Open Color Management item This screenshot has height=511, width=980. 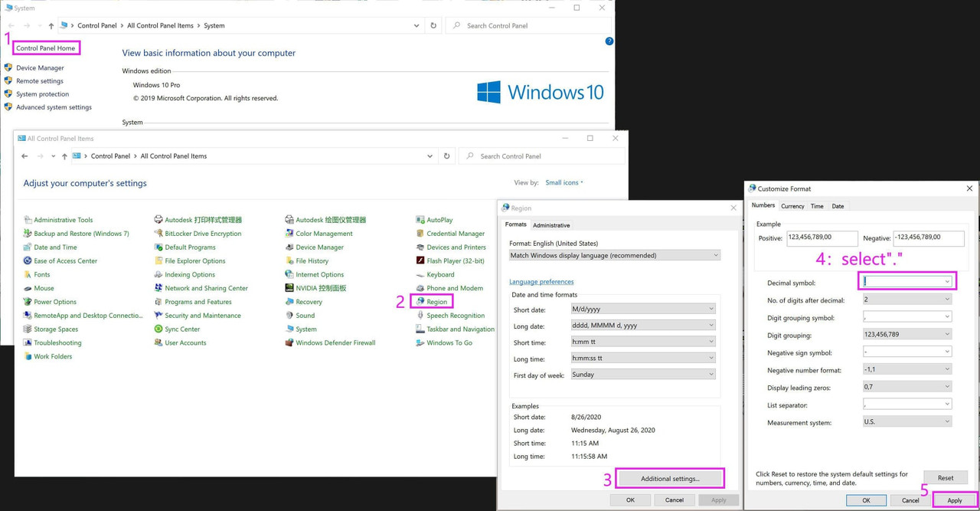click(x=319, y=234)
